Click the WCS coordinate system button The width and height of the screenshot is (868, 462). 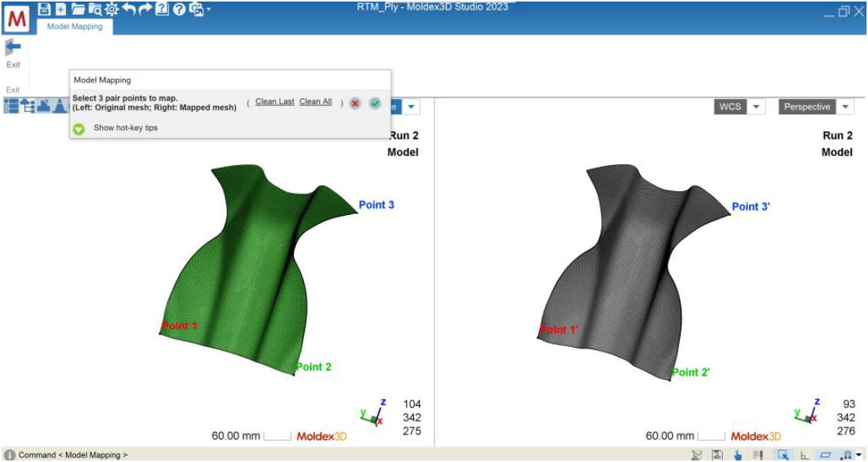click(x=730, y=107)
